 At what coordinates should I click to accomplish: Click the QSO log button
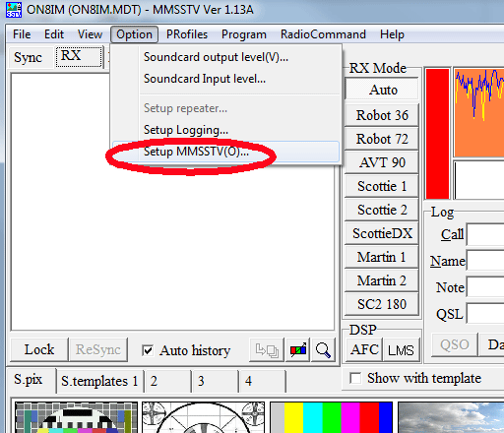pyautogui.click(x=455, y=344)
